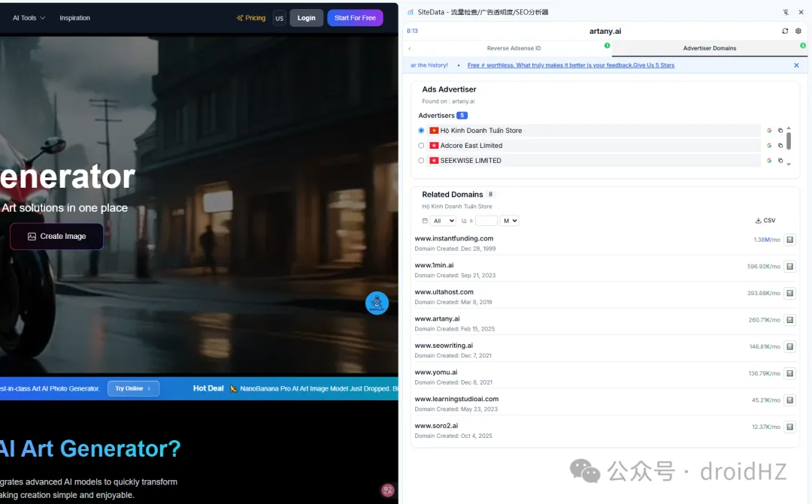Screen dimensions: 812x504
Task: Click the refresh icon beside artany.ai title
Action: click(786, 32)
